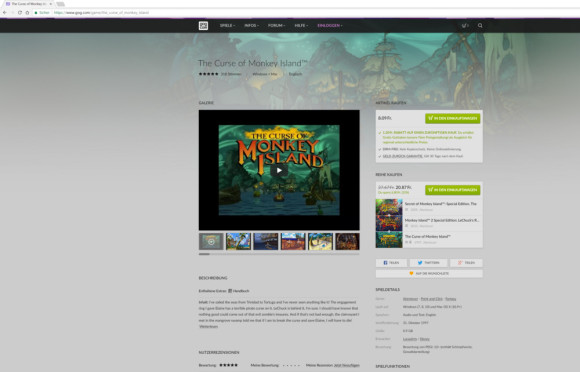Expand the Spiele dropdown menu

227,26
